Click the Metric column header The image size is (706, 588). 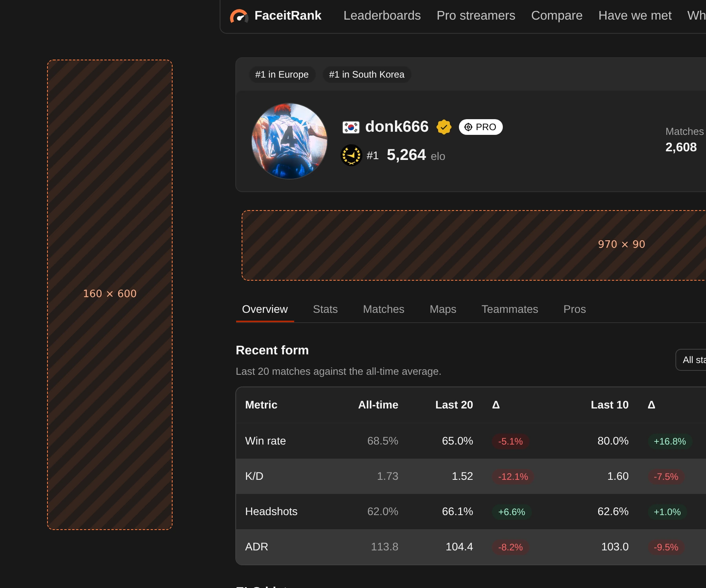pos(261,405)
